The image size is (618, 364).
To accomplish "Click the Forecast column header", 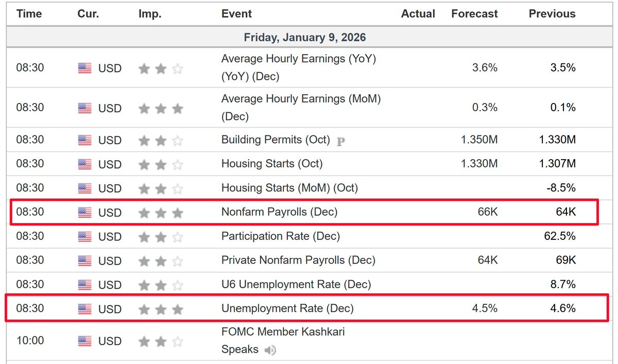I will click(x=475, y=14).
